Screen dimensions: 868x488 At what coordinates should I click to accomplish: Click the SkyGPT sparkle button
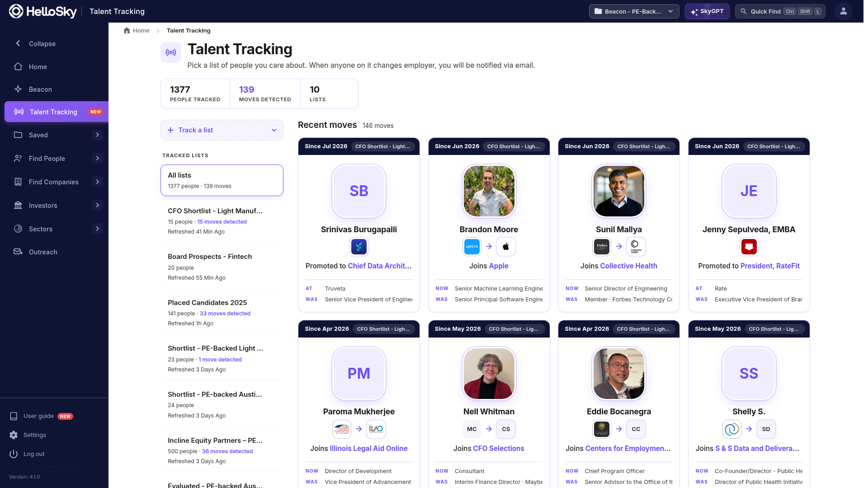pos(707,11)
